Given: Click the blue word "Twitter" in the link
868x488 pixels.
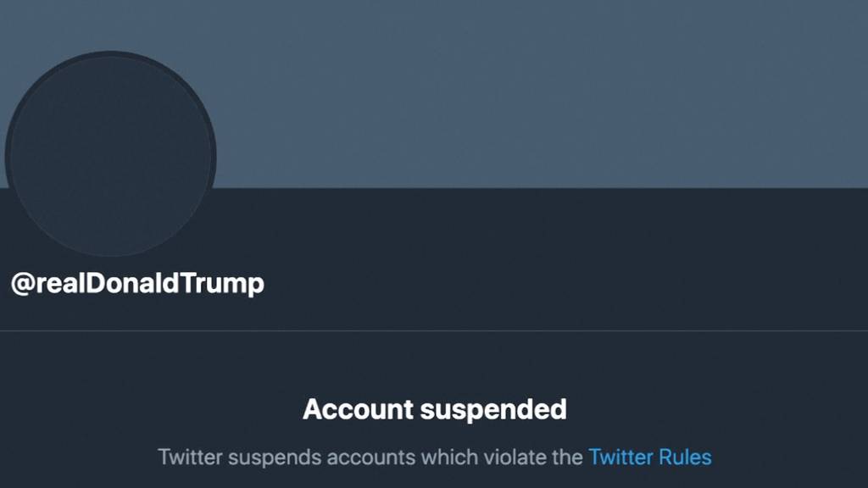Looking at the screenshot, I should pos(620,457).
